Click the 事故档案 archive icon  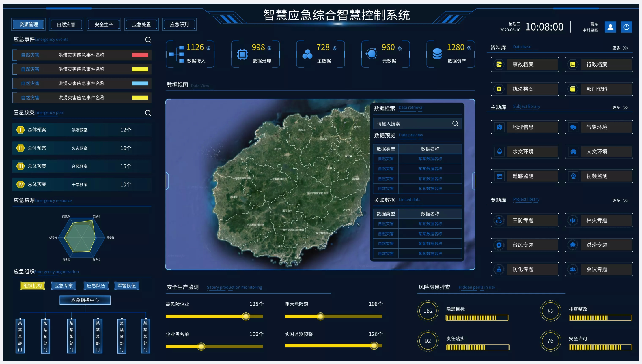(x=499, y=65)
